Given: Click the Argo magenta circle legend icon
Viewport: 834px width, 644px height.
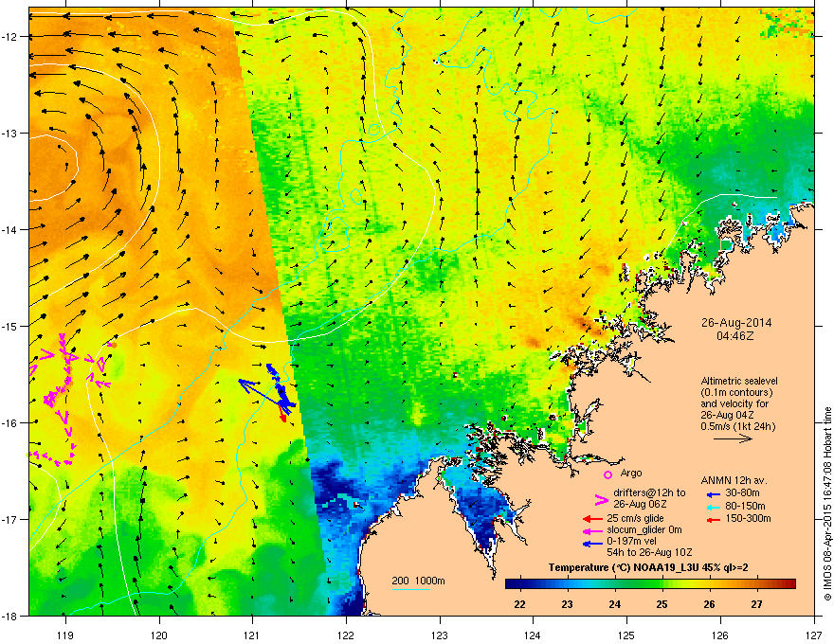Looking at the screenshot, I should click(x=607, y=474).
